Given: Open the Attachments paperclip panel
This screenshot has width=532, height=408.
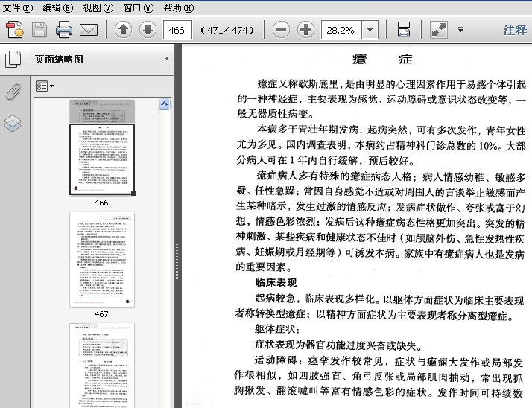Looking at the screenshot, I should click(13, 92).
